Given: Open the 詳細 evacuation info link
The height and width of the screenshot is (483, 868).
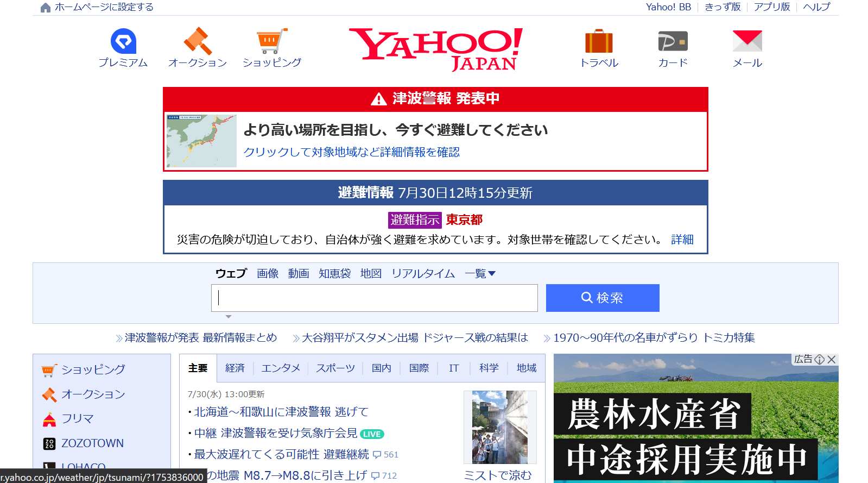Looking at the screenshot, I should coord(682,240).
